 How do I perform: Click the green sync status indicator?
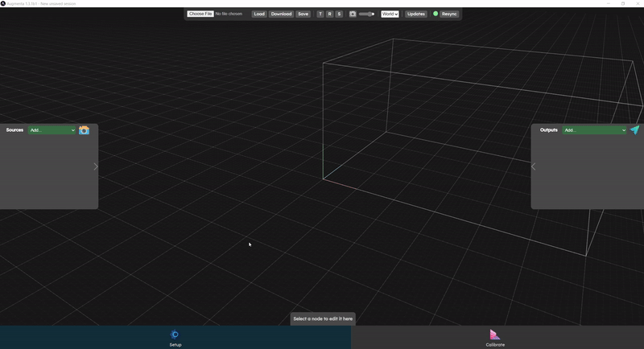point(436,14)
